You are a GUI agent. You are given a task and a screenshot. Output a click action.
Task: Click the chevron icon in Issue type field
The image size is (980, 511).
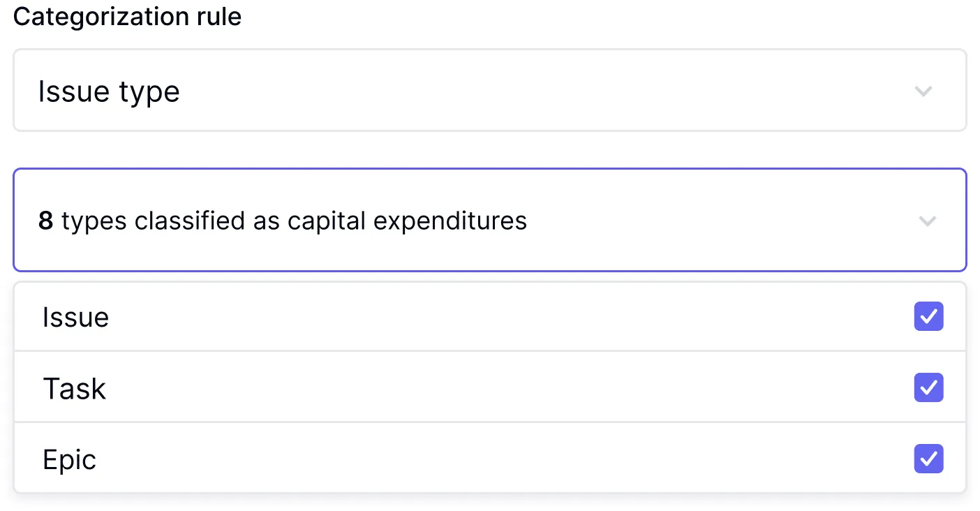[x=923, y=91]
